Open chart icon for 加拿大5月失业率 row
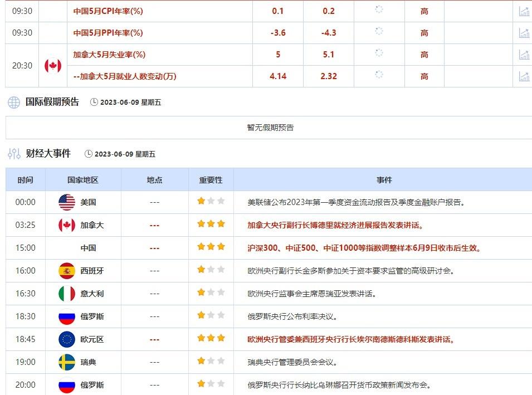 (524, 55)
